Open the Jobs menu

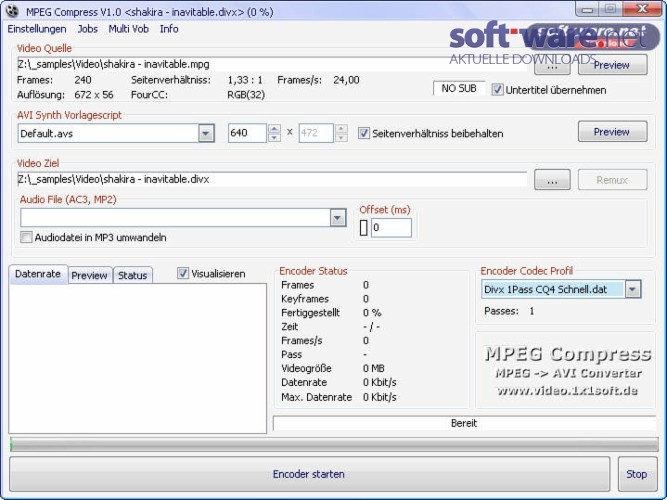click(88, 29)
